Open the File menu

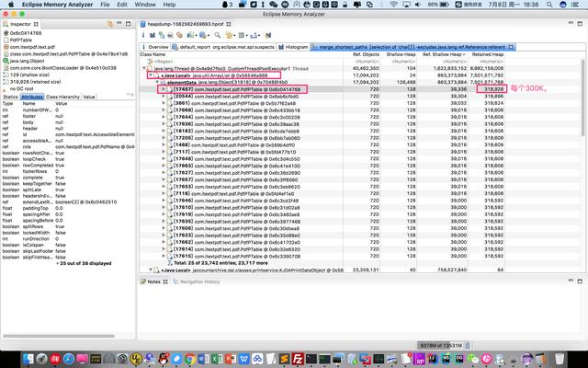click(x=105, y=5)
